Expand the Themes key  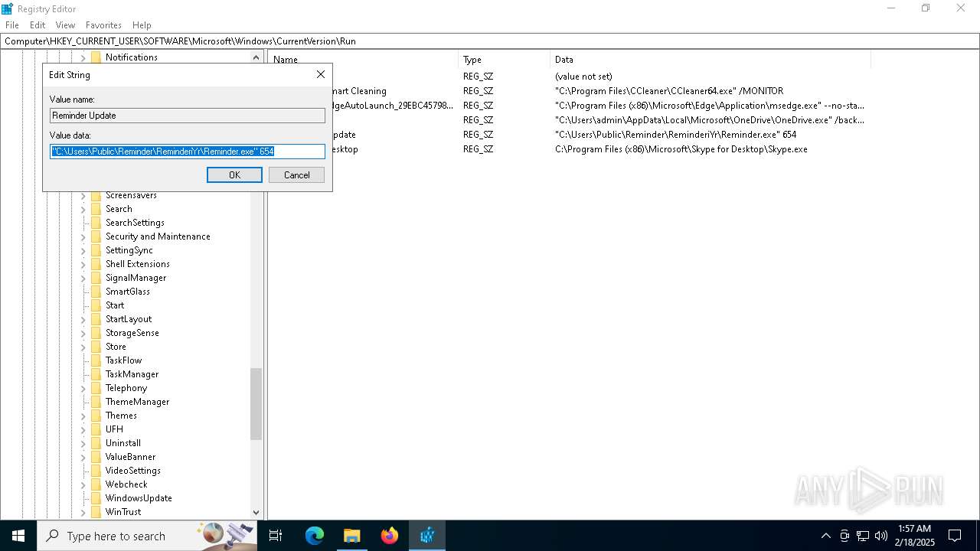pyautogui.click(x=83, y=416)
